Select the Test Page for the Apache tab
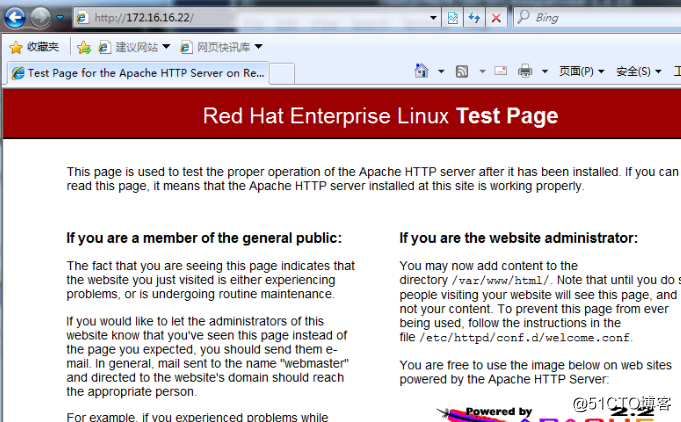 point(138,73)
